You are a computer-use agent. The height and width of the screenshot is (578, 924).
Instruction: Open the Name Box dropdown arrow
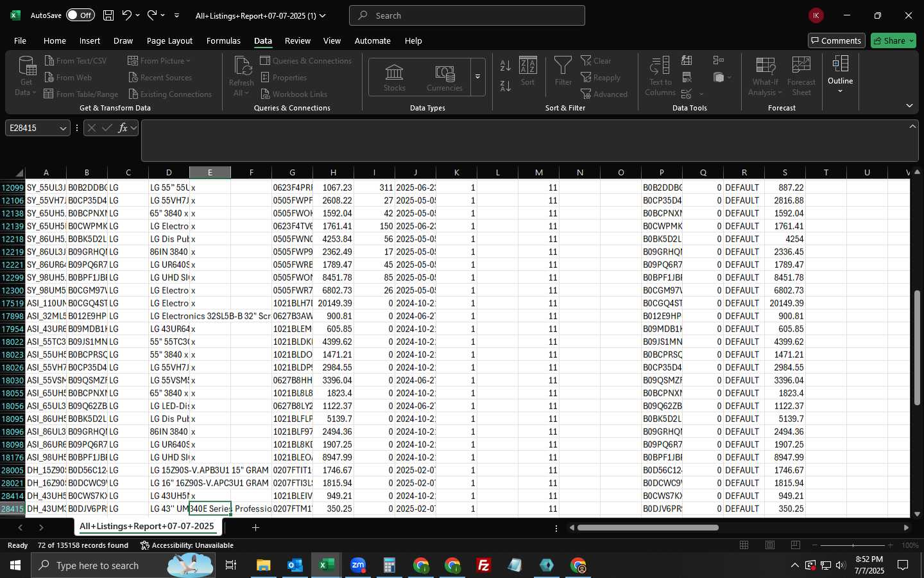[x=63, y=128]
